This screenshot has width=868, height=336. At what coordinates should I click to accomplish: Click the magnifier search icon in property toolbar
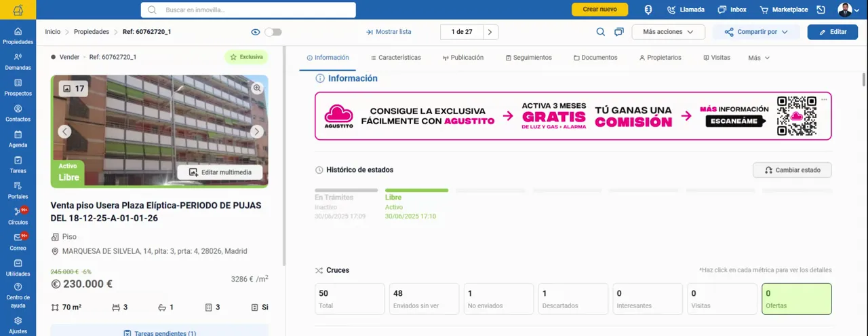click(x=600, y=32)
